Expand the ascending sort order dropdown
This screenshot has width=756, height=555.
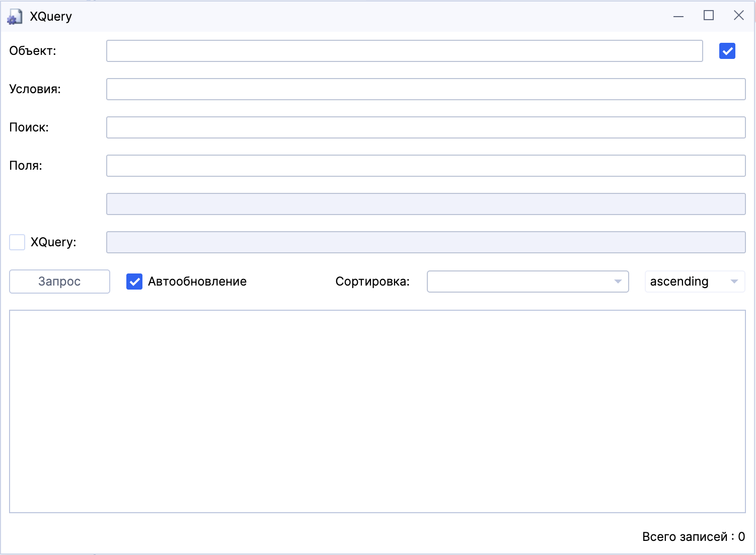click(695, 282)
